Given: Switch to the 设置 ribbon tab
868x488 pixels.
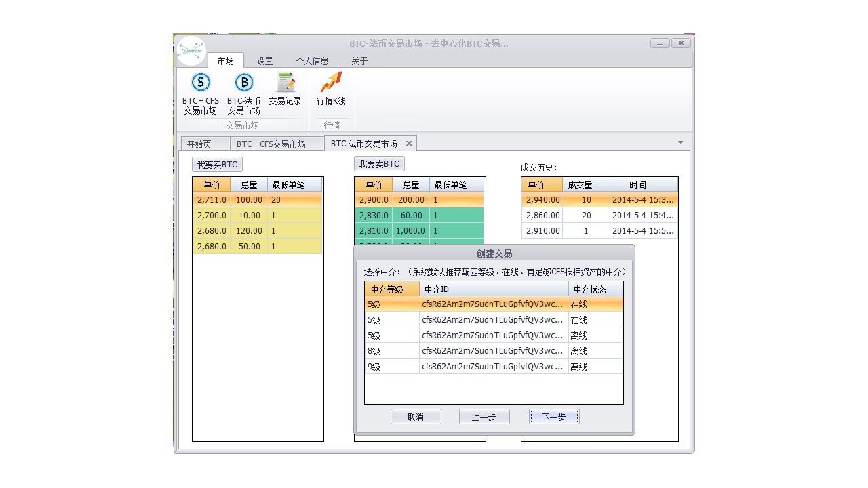Looking at the screenshot, I should point(264,61).
